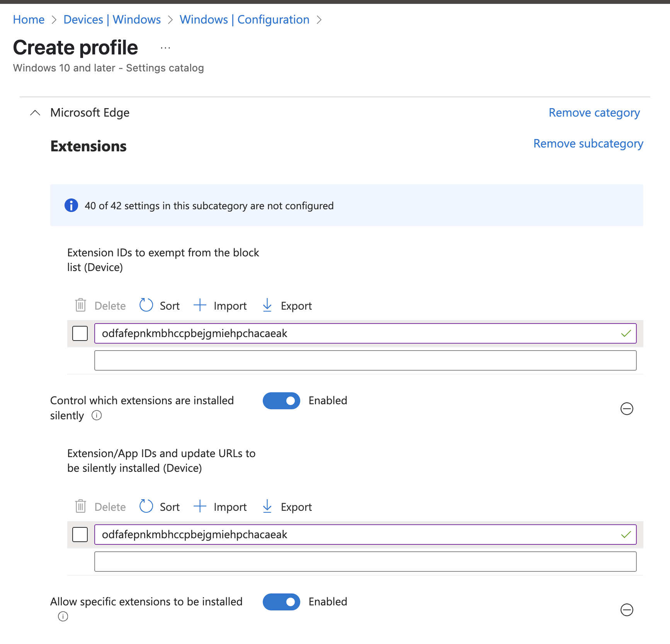Screen dimensions: 670x644
Task: Select checkbox for silently installed extension entry
Action: 80,534
